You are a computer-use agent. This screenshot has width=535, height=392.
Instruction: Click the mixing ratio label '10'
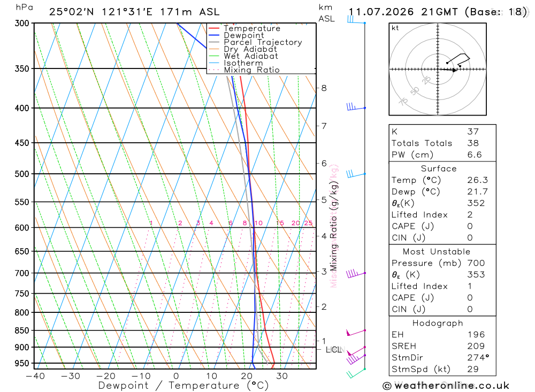tap(258, 223)
